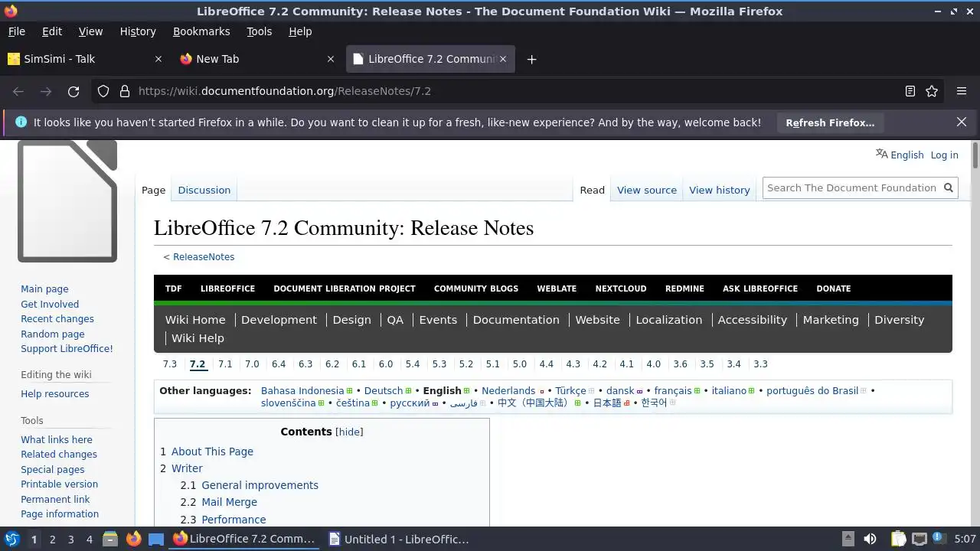Dismiss the Refresh Firefox notification bar
980x551 pixels.
point(962,122)
